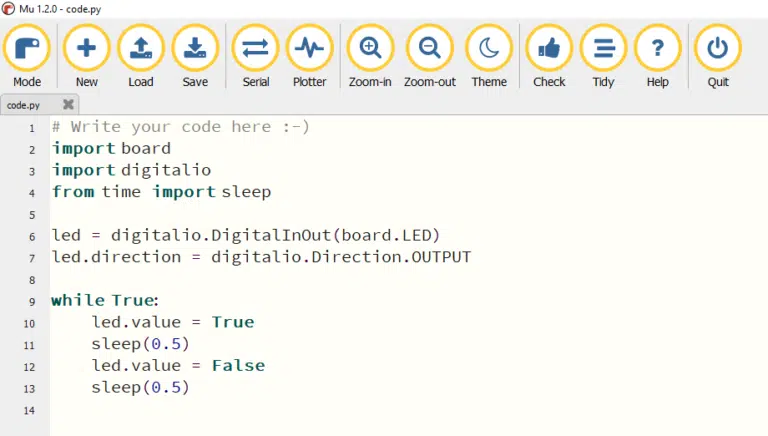The height and width of the screenshot is (436, 768).
Task: Click the sleep(0.5) on line 13
Action: (140, 387)
